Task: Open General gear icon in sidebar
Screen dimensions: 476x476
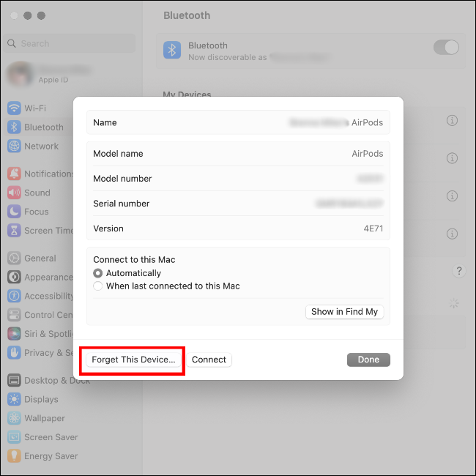Action: pos(14,259)
